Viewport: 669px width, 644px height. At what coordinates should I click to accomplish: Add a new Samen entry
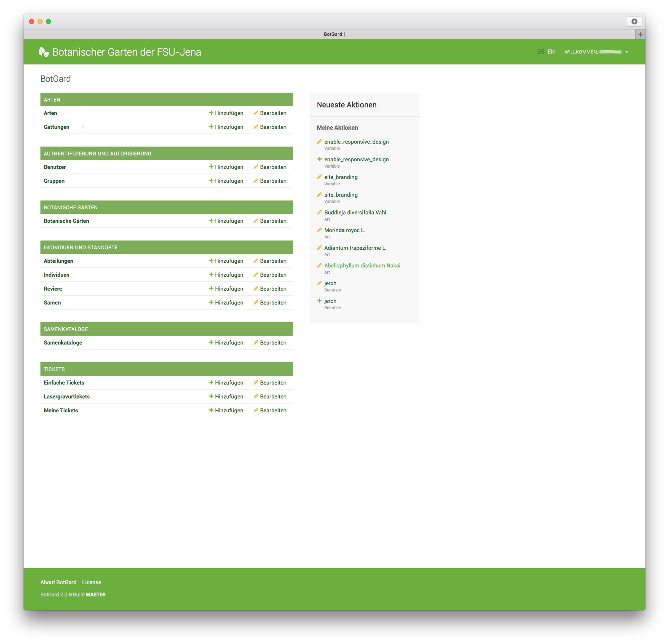tap(226, 302)
